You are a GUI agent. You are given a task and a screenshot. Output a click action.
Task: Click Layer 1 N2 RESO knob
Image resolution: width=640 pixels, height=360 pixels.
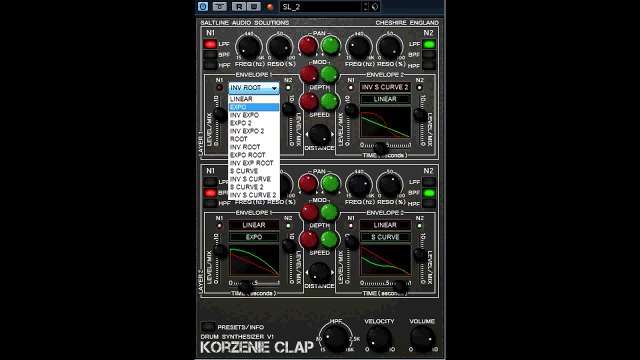coord(389,47)
